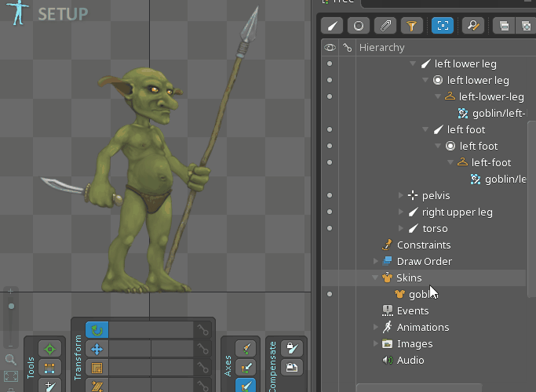
Task: Click the tree find and rename icon
Action: 472,26
